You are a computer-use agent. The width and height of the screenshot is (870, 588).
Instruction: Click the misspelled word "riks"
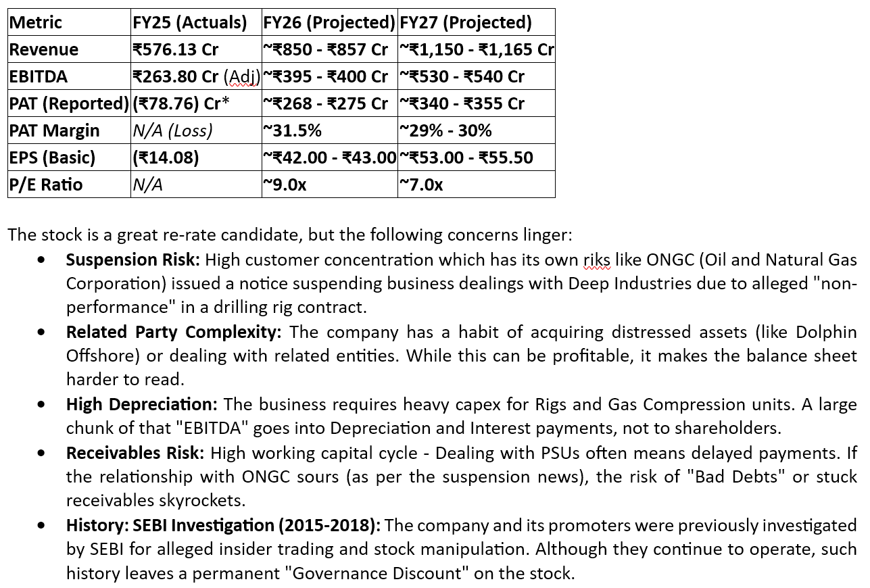click(x=596, y=260)
